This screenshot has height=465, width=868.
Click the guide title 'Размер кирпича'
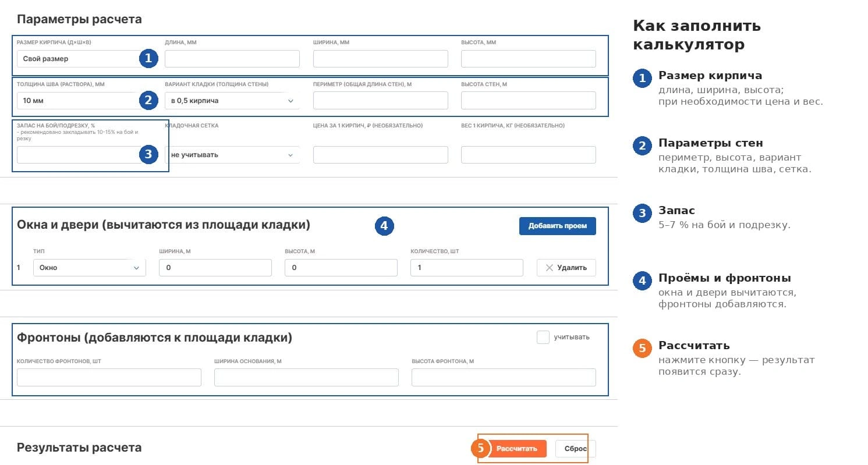710,76
